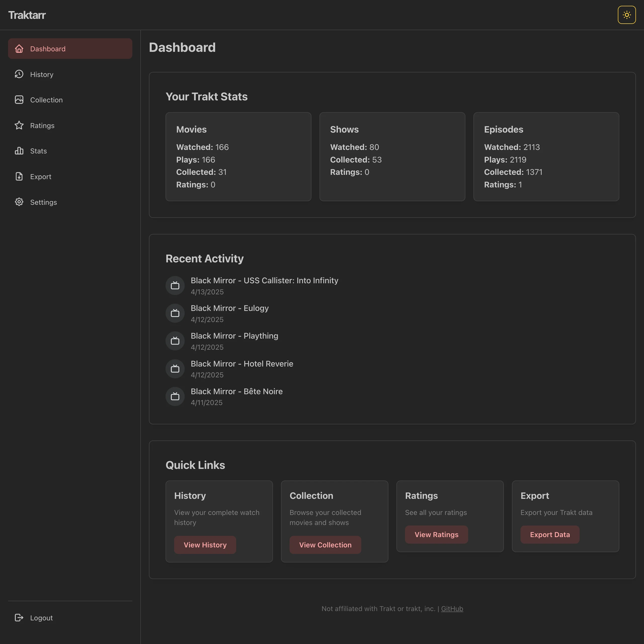Select the Ratings star icon
The width and height of the screenshot is (644, 644).
19,125
